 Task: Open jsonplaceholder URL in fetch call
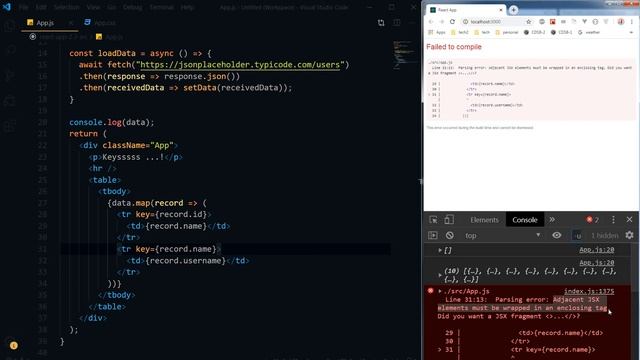click(240, 64)
